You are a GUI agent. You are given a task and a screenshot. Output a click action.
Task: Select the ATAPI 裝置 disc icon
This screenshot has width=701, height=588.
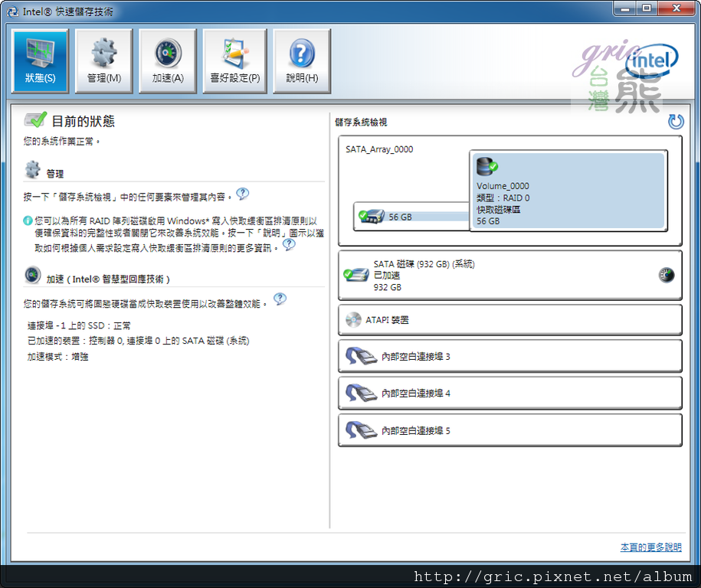[353, 320]
